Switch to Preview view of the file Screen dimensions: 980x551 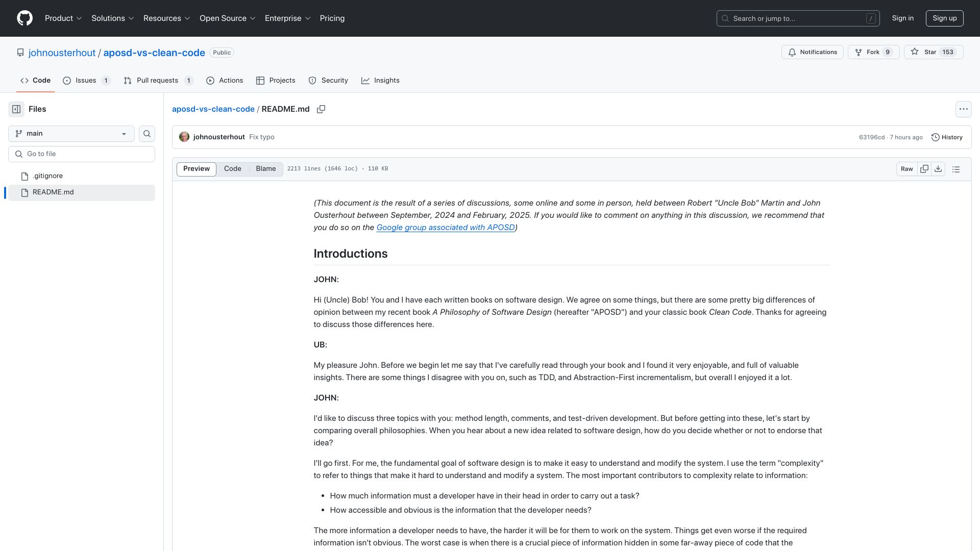click(197, 169)
